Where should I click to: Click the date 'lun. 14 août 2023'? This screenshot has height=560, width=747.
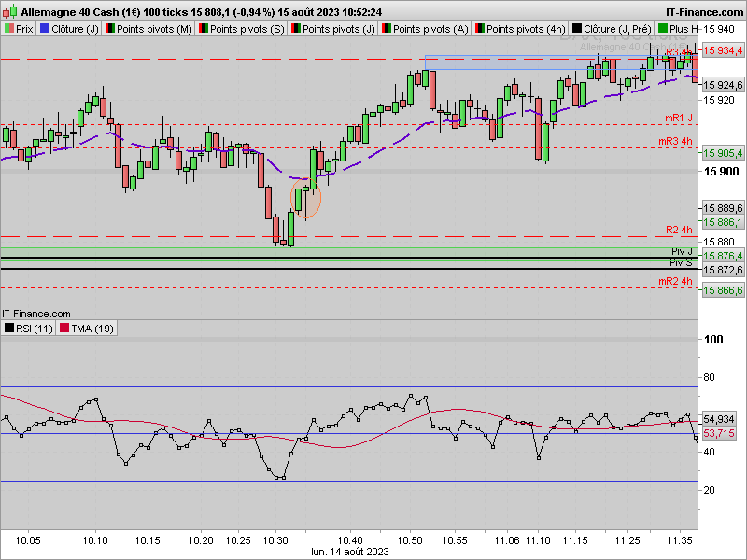coord(349,552)
